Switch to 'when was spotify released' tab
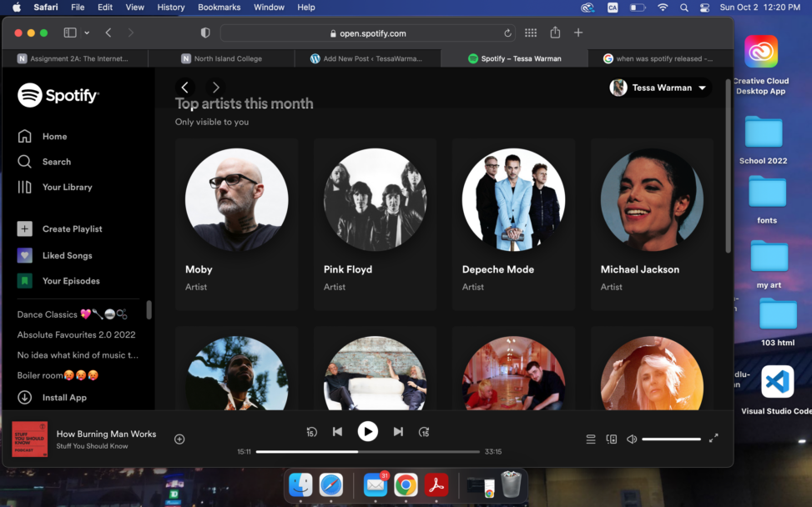The width and height of the screenshot is (812, 507). click(x=660, y=58)
